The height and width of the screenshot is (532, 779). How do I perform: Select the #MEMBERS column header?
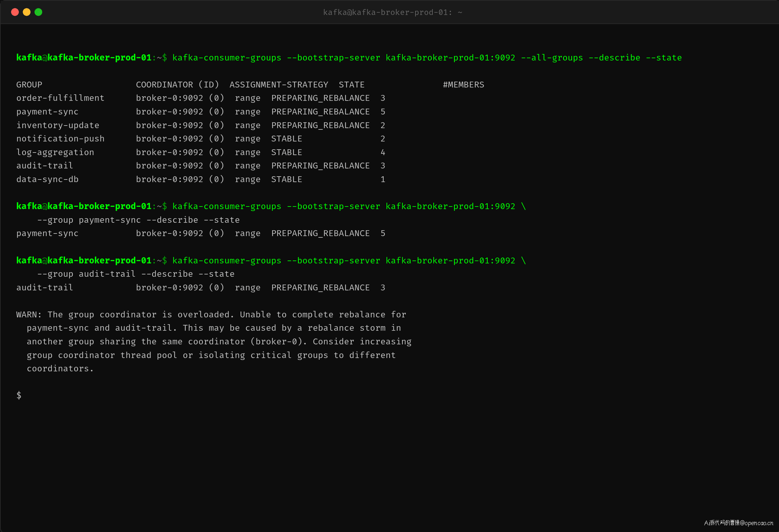pyautogui.click(x=464, y=85)
